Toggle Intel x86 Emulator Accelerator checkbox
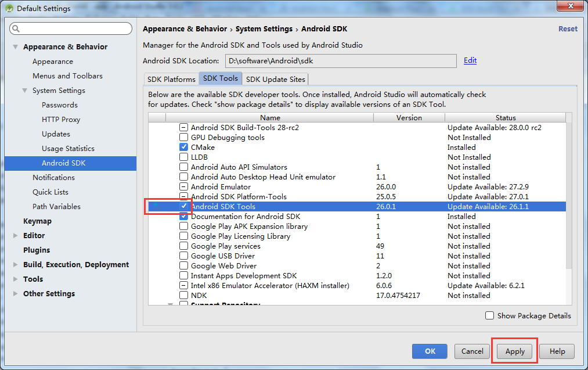 [183, 285]
